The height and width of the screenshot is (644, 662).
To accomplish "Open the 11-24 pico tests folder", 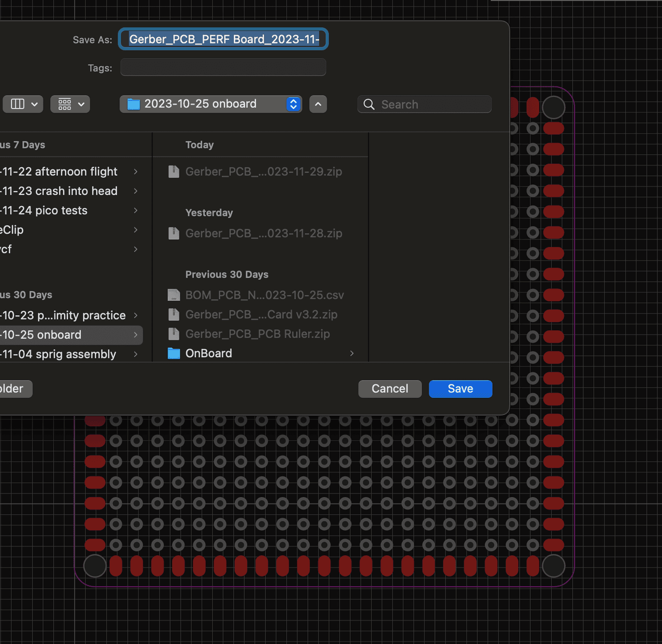I will pyautogui.click(x=44, y=210).
